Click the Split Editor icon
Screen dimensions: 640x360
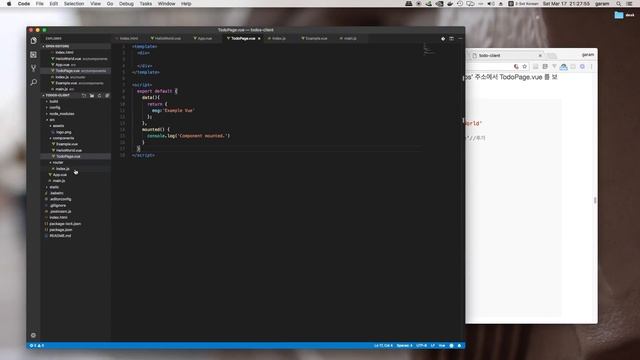451,39
